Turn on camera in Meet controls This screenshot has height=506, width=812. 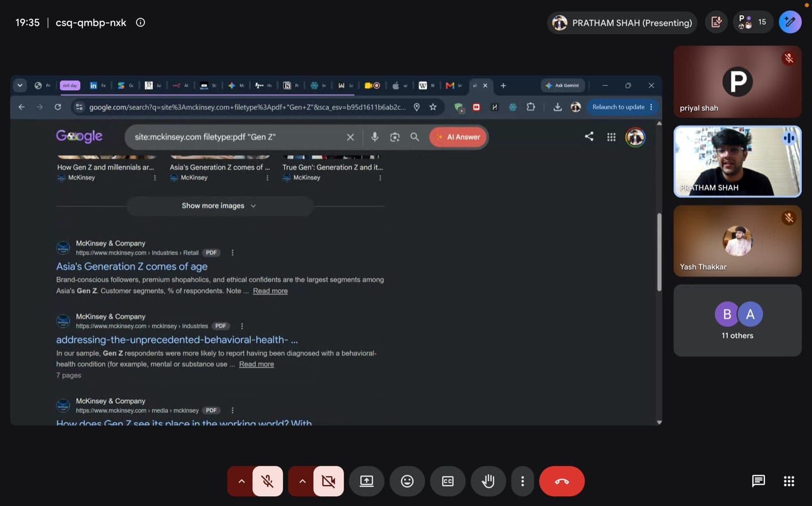pyautogui.click(x=328, y=481)
